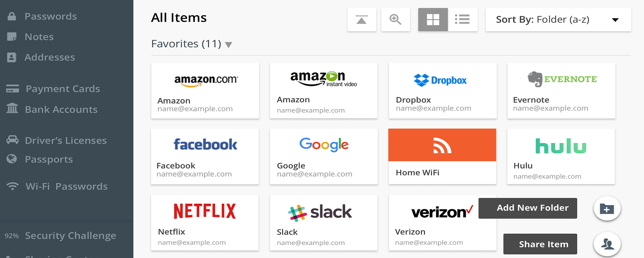Click the Driver's Licenses car icon

click(12, 140)
